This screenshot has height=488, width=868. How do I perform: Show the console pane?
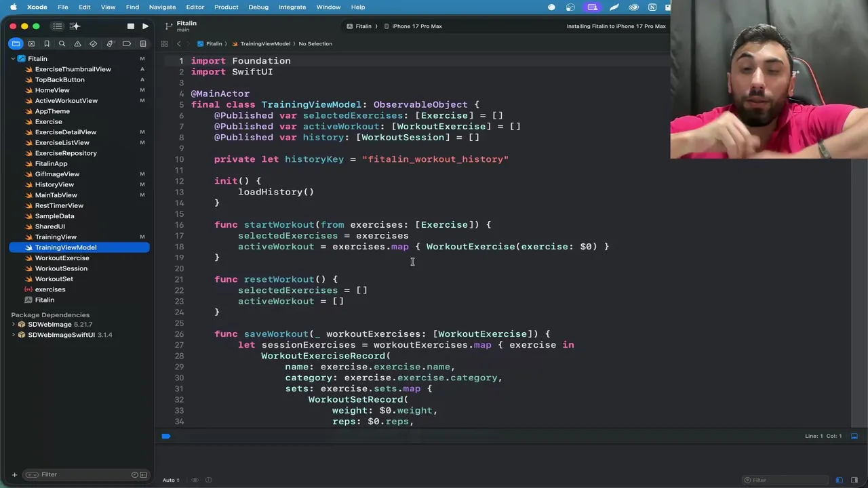click(854, 480)
